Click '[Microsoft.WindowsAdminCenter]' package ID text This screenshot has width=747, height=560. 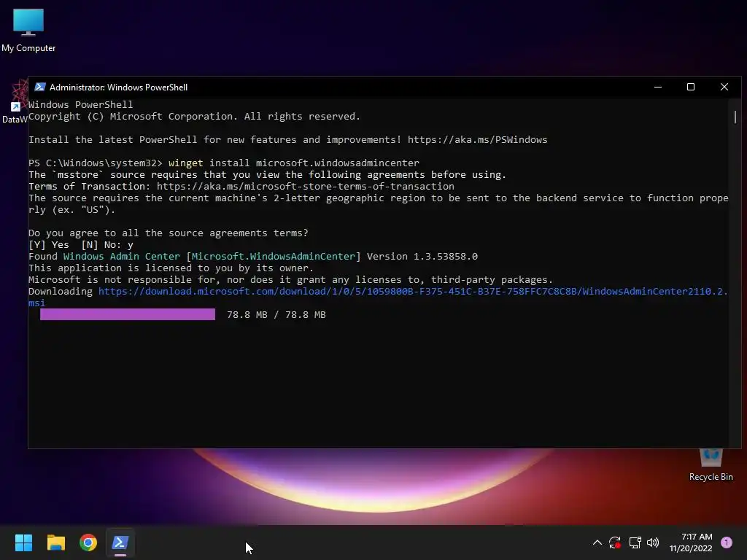click(x=274, y=256)
